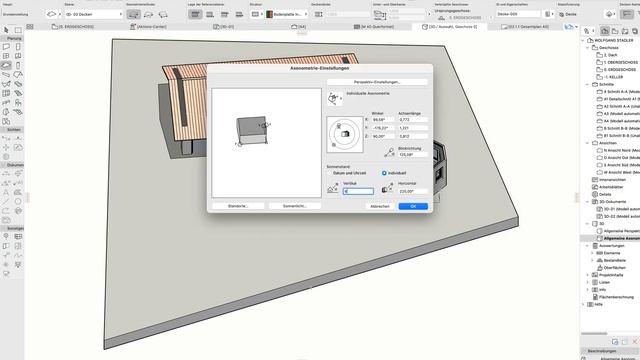Screen dimensions: 640x360
Task: Click the Horizontal sun angle input field
Action: pos(413,191)
